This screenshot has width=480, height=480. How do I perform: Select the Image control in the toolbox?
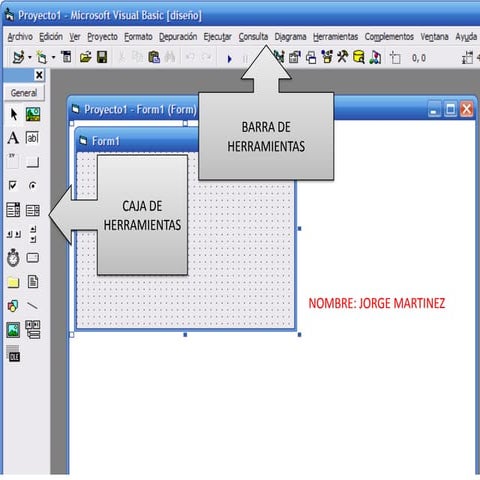click(13, 330)
